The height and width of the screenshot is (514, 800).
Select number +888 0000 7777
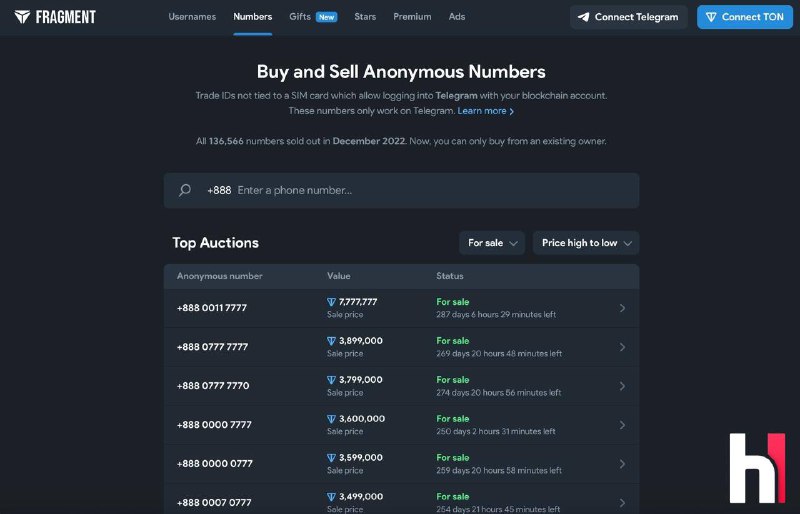[x=214, y=425]
